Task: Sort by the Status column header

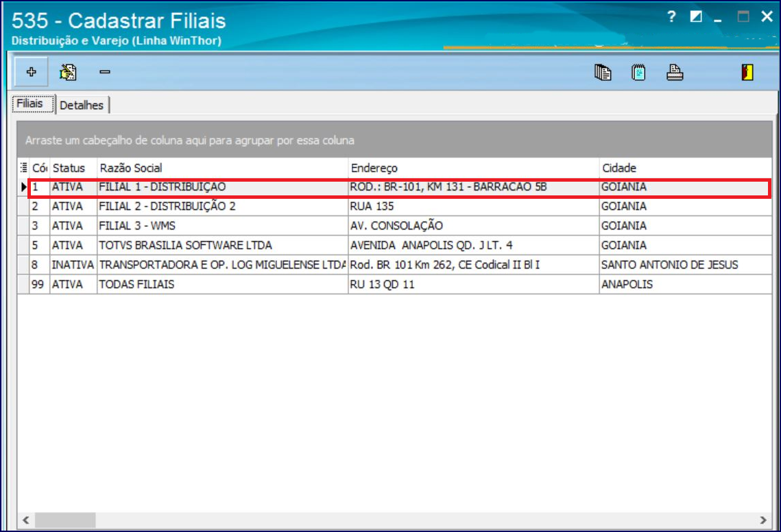Action: [73, 168]
